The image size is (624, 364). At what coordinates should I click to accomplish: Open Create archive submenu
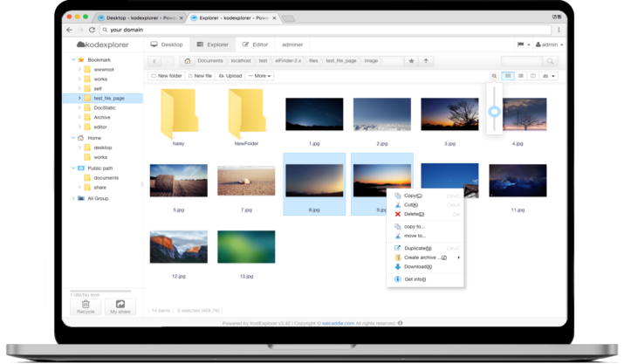tap(425, 258)
